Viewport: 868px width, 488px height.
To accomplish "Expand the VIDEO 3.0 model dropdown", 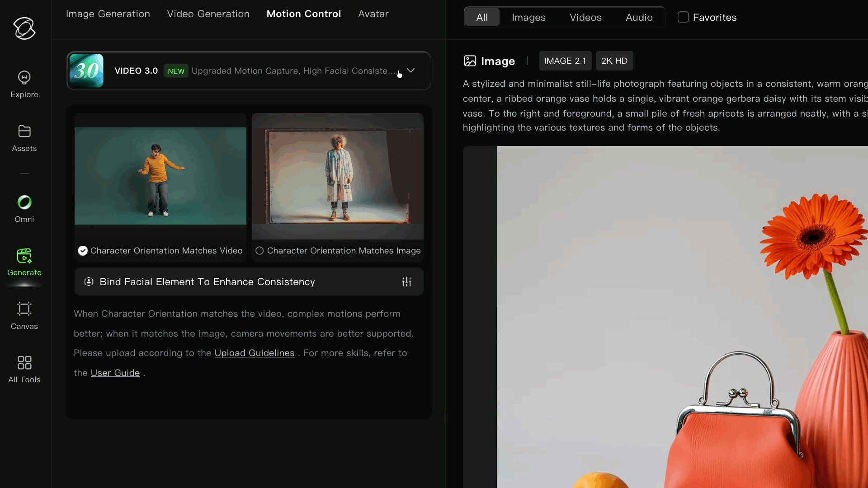I will [x=410, y=70].
